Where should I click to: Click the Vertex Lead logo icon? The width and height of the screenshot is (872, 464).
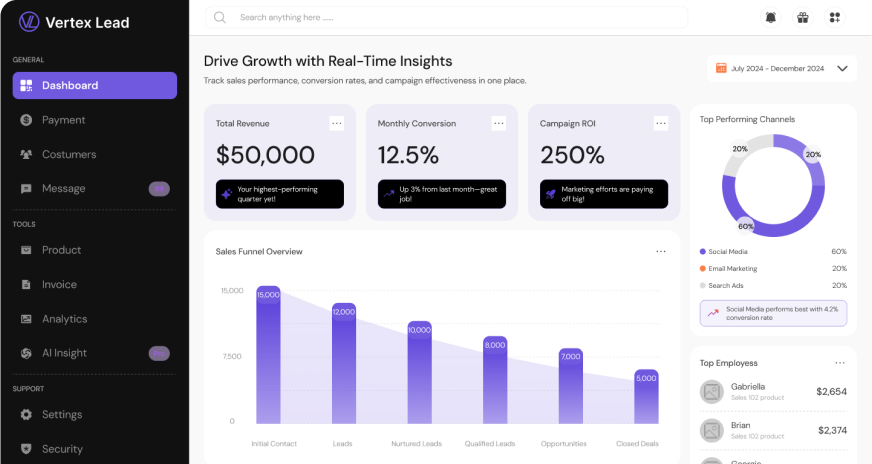pos(29,22)
